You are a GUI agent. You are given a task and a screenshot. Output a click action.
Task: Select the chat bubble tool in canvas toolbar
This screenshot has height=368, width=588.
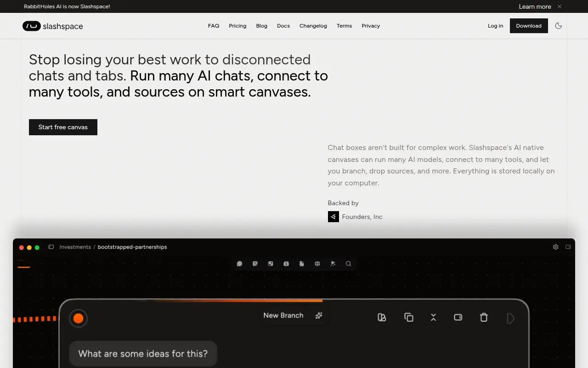click(239, 264)
